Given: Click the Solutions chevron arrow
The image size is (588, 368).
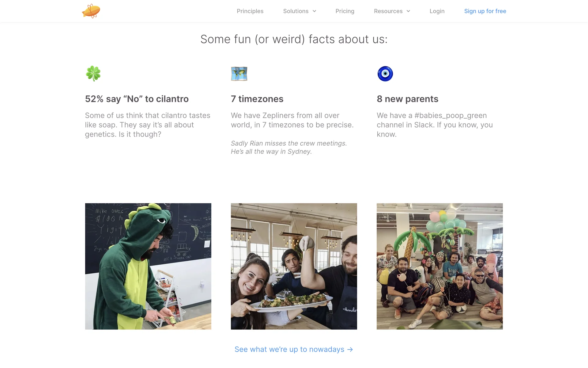Looking at the screenshot, I should tap(314, 11).
